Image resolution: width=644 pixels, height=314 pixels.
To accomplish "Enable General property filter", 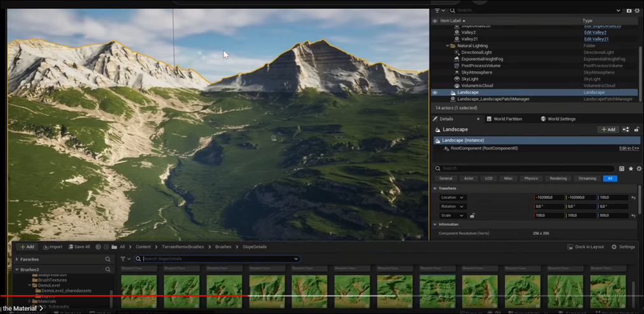I will coord(446,178).
